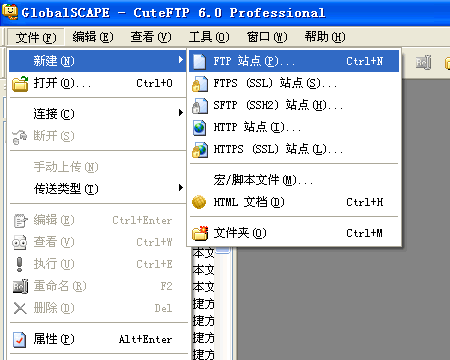Image resolution: width=450 pixels, height=360 pixels.
Task: Expand the 传送类型(T) submenu arrow
Action: coord(180,188)
